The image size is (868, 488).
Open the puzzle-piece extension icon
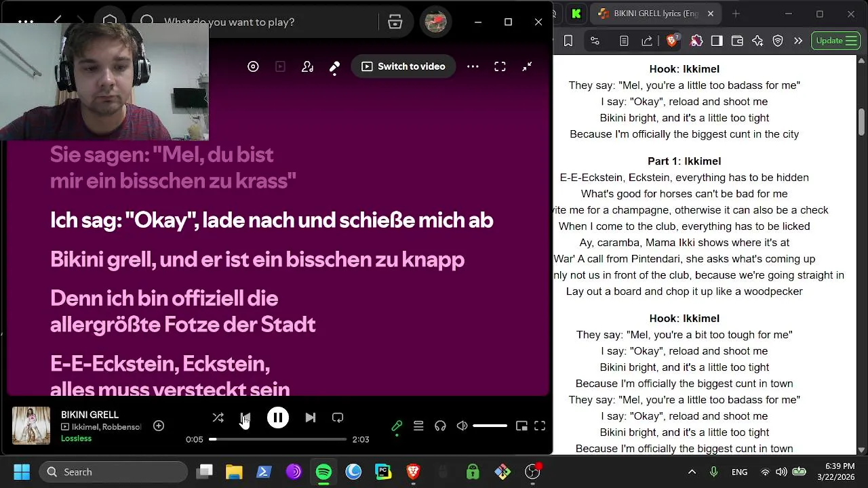click(x=696, y=41)
